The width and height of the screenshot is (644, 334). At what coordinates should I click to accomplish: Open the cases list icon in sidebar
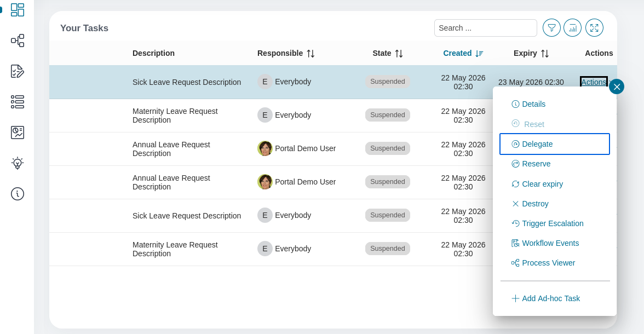[18, 102]
